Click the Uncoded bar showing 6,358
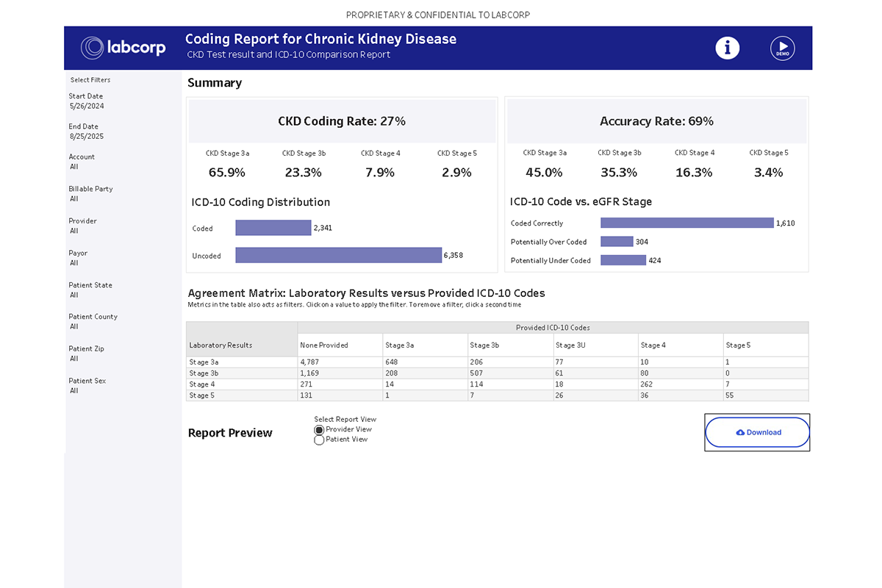This screenshot has height=588, width=882. (338, 255)
